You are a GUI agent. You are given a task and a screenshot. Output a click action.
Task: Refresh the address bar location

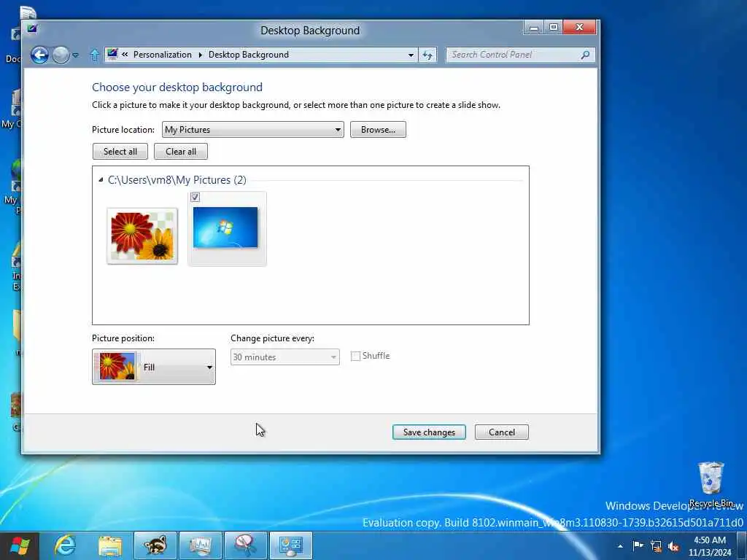[x=427, y=55]
